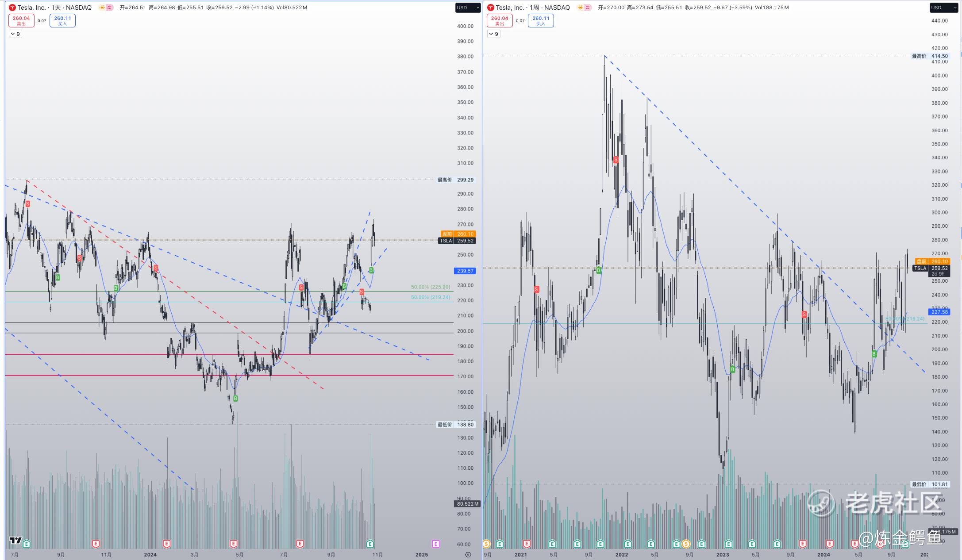Click the blue 239.57 moving average label
962x560 pixels.
465,271
